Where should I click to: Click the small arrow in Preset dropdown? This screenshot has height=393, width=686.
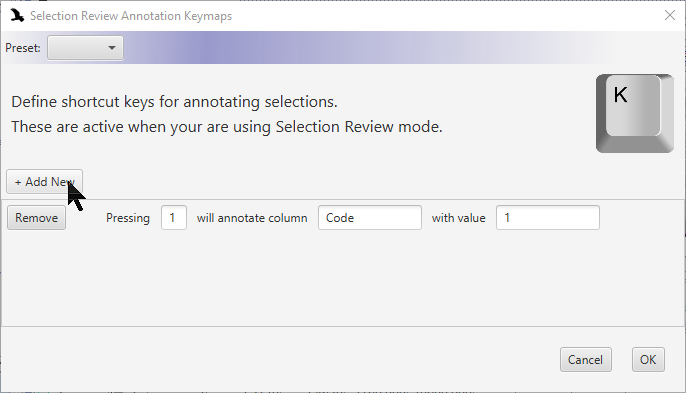coord(112,48)
